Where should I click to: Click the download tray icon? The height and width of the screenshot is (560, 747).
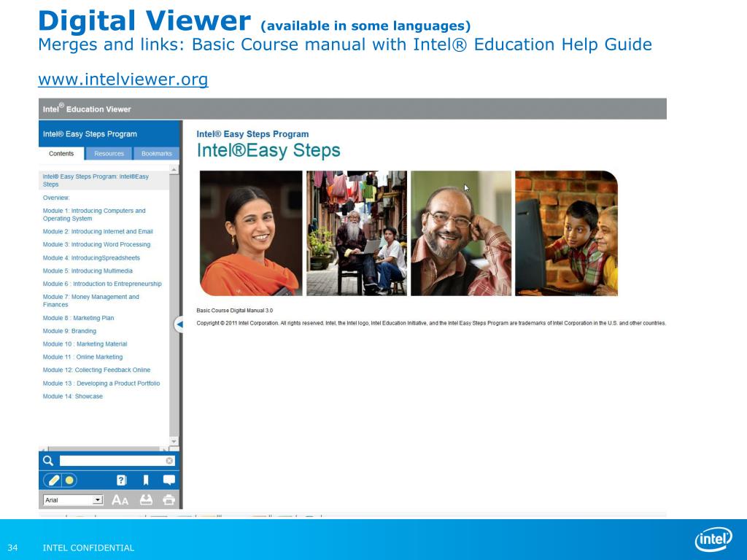coord(146,500)
